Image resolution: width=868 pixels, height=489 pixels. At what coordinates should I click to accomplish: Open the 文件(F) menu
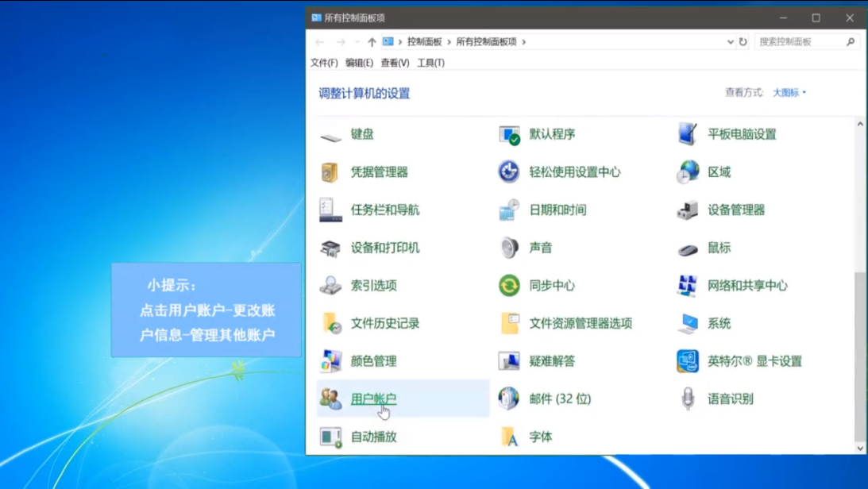tap(324, 63)
